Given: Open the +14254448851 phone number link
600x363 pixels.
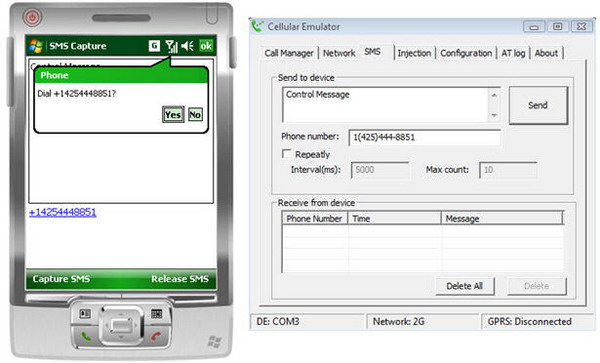Looking at the screenshot, I should 63,212.
